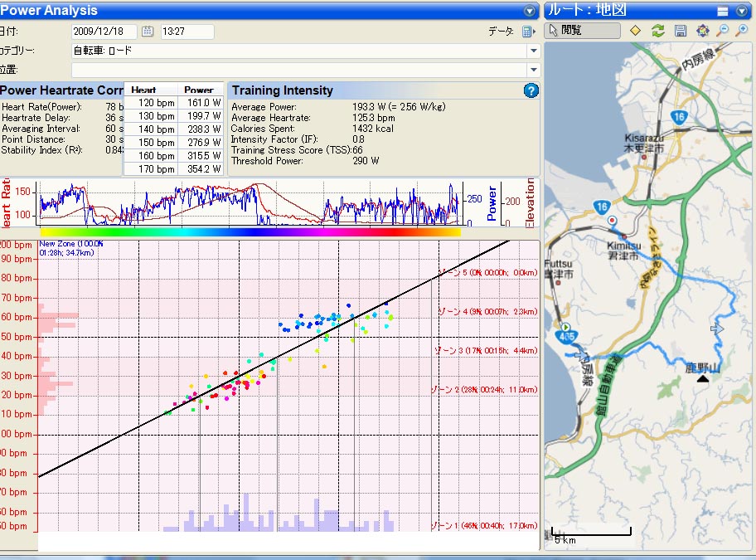Screen dimensions: 756x560
Task: Click the Power Heartrate Correlation section header
Action: [x=61, y=90]
